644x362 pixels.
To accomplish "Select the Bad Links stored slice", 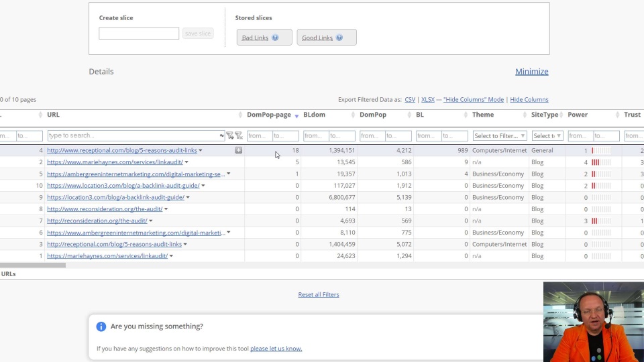I will (x=255, y=38).
